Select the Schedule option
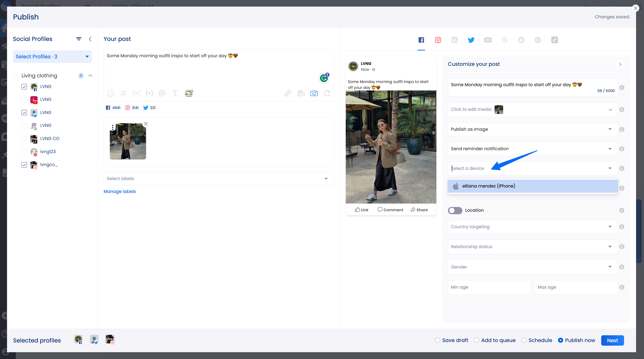This screenshot has height=359, width=644. coord(524,340)
